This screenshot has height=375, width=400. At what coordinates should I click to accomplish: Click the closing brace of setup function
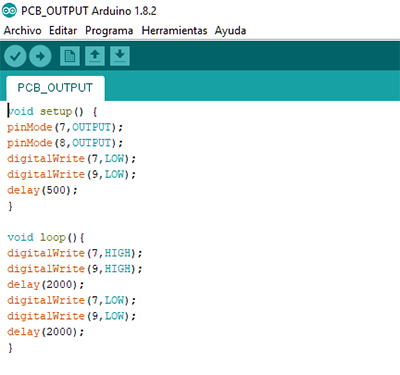pyautogui.click(x=10, y=206)
